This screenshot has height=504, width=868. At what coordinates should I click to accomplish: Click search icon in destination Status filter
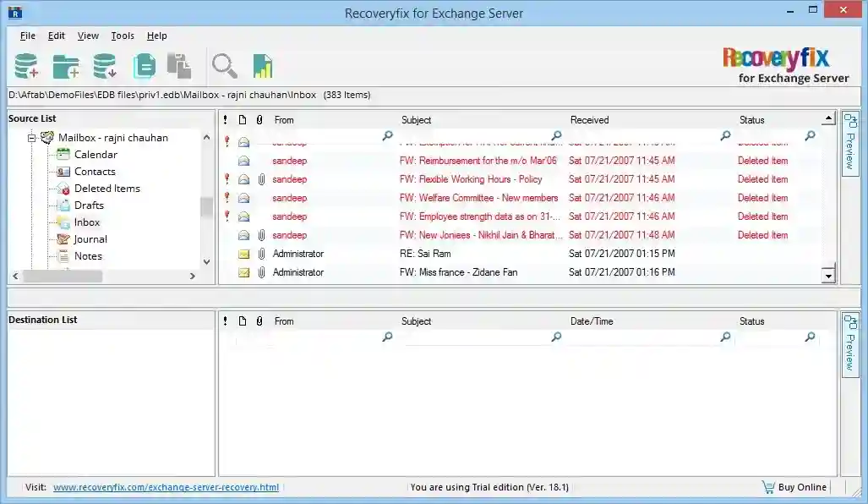(x=810, y=337)
